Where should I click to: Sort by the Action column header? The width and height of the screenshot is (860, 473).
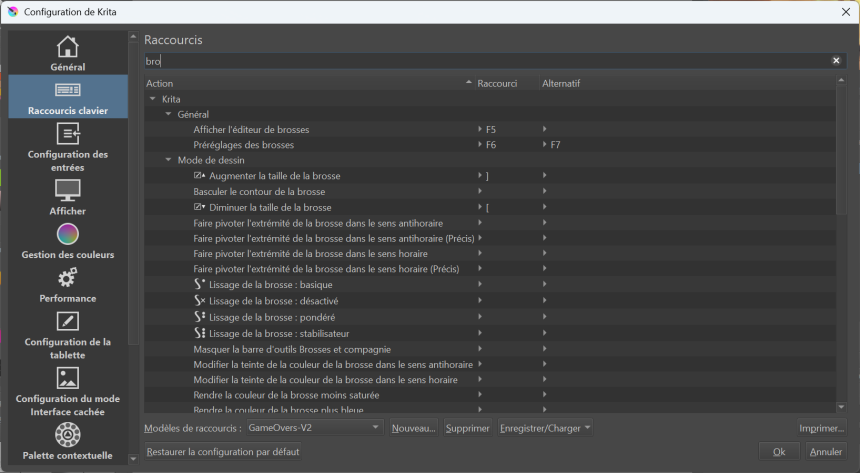pyautogui.click(x=300, y=83)
